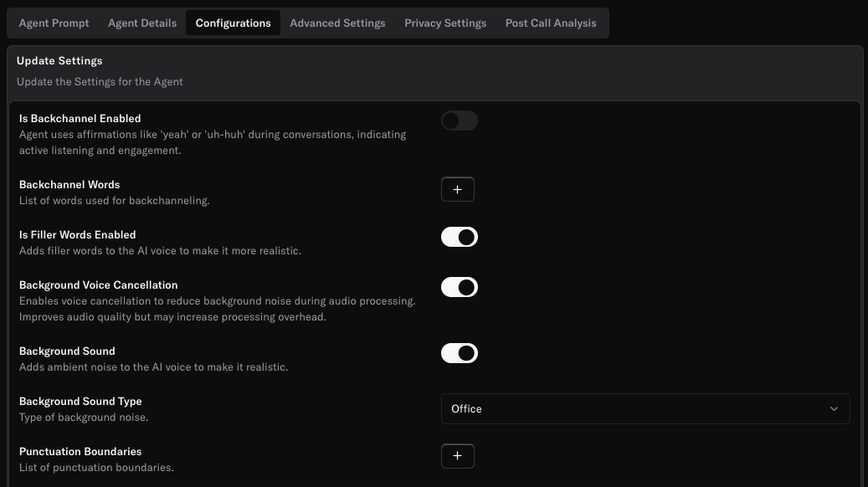Click the plus icon for Backchannel Words
This screenshot has height=487, width=868.
click(458, 189)
